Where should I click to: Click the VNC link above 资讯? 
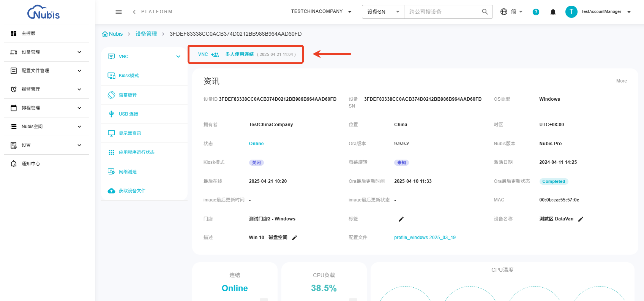(x=203, y=54)
